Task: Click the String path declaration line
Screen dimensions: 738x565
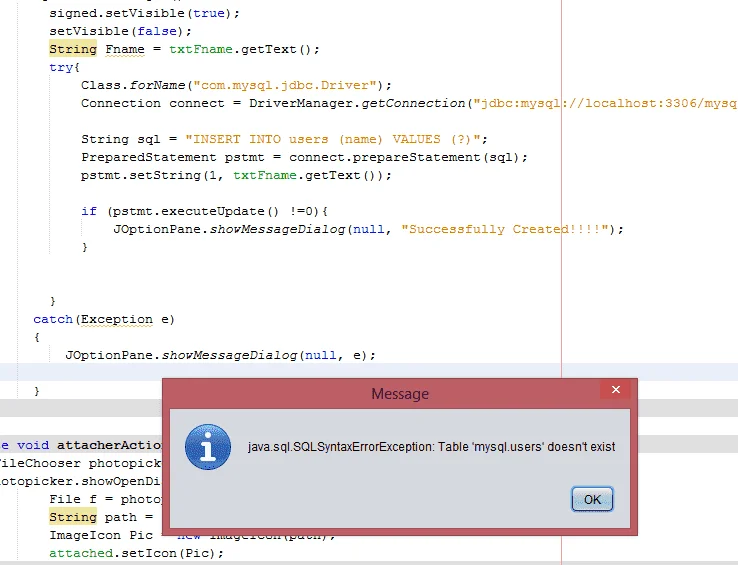Action: (101, 517)
